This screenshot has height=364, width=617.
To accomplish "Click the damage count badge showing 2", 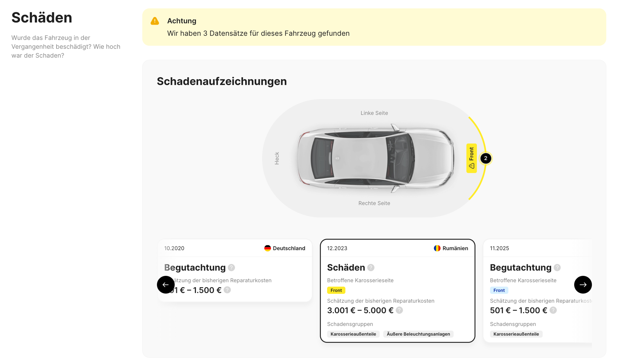I will [x=486, y=158].
